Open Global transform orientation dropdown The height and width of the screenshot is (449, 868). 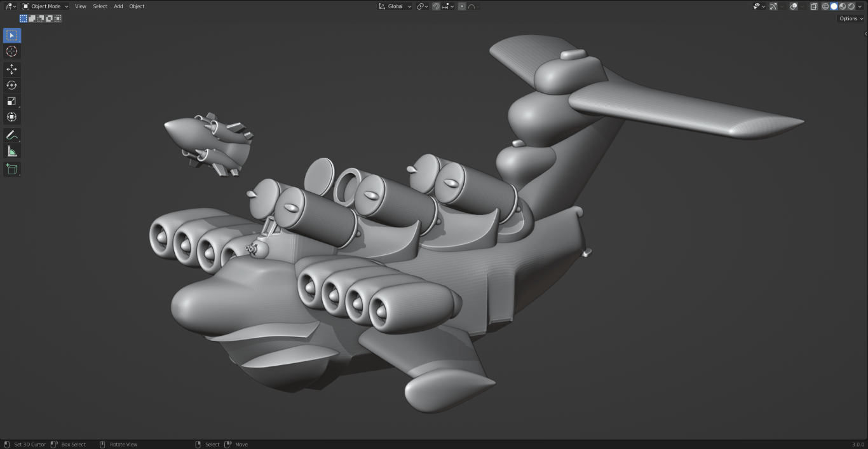pos(395,6)
